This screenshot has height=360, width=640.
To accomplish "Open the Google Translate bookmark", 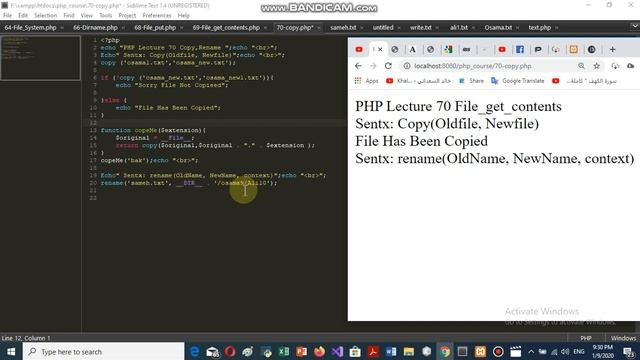I will 518,81.
